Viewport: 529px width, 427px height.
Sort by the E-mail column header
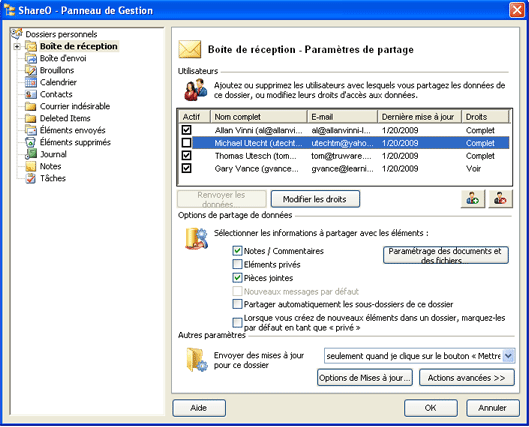click(x=342, y=117)
